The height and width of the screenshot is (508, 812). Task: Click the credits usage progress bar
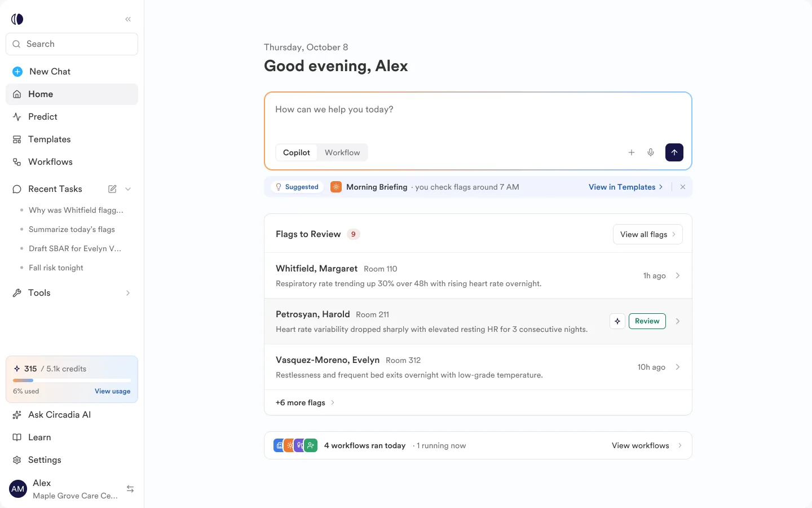pos(72,380)
